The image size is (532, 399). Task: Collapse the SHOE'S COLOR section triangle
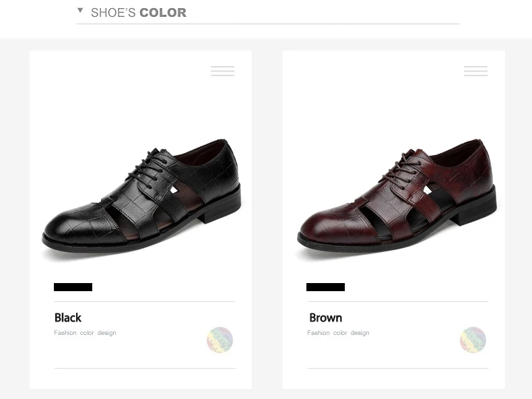coord(80,10)
